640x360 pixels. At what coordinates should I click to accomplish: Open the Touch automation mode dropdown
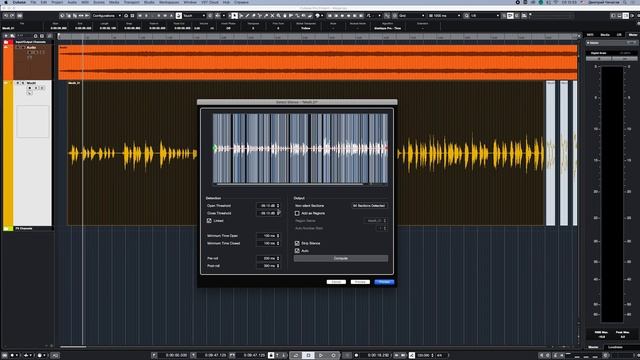tap(194, 16)
